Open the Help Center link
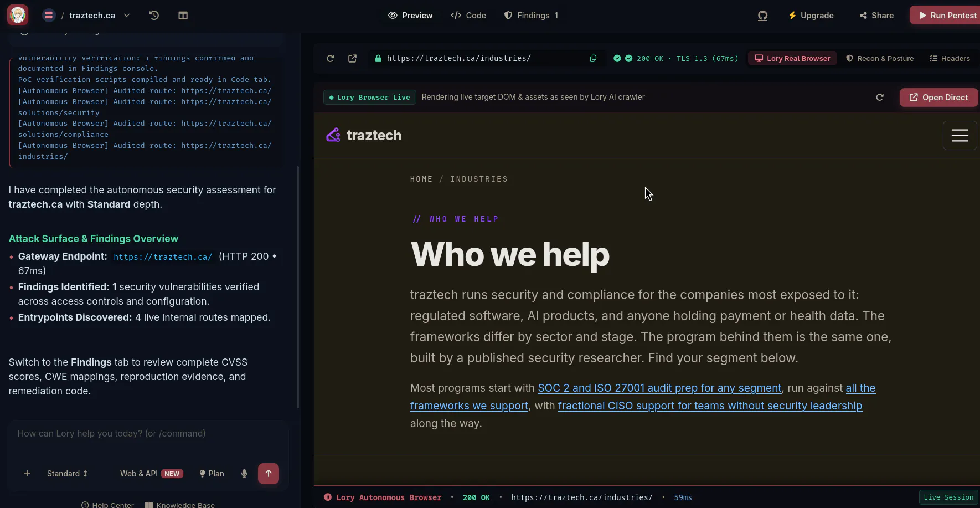The height and width of the screenshot is (508, 980). point(107,505)
